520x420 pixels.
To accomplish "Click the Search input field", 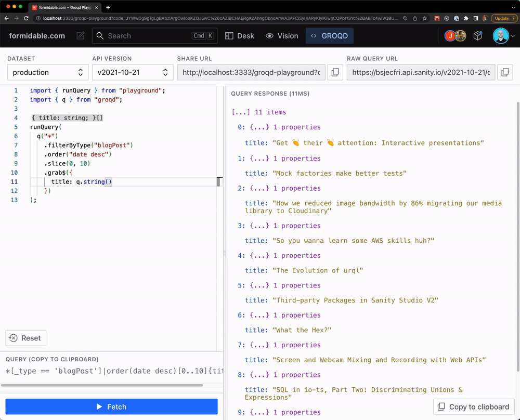I will (154, 36).
